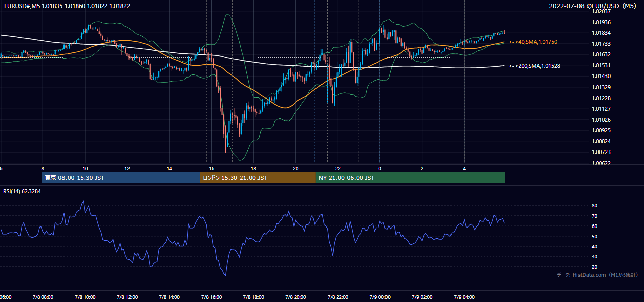
Task: Click the 7/8 08:00 bottom time label
Action: click(x=43, y=297)
